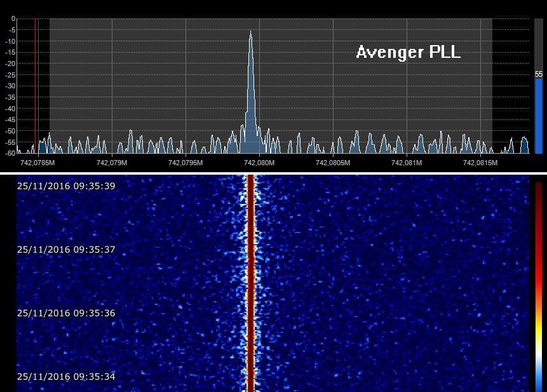The image size is (547, 392).
Task: Click the red carrier line in the waterfall
Action: coord(250,283)
